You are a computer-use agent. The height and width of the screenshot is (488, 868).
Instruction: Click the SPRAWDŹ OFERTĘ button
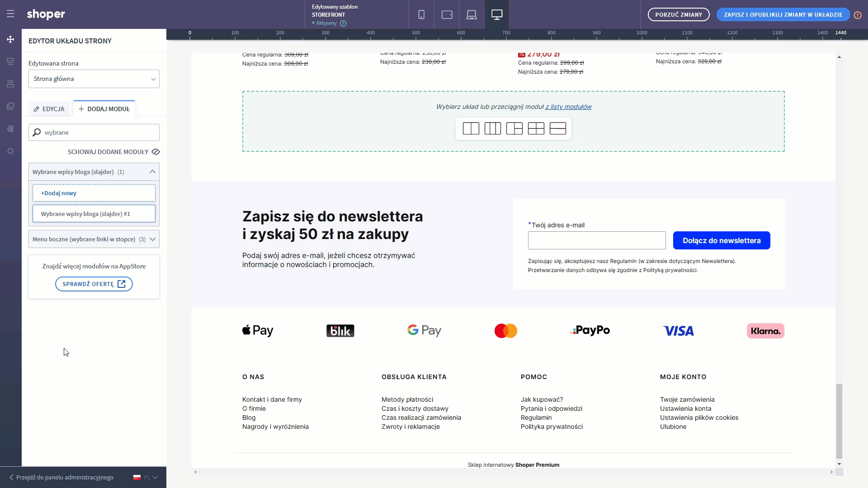pos(94,284)
